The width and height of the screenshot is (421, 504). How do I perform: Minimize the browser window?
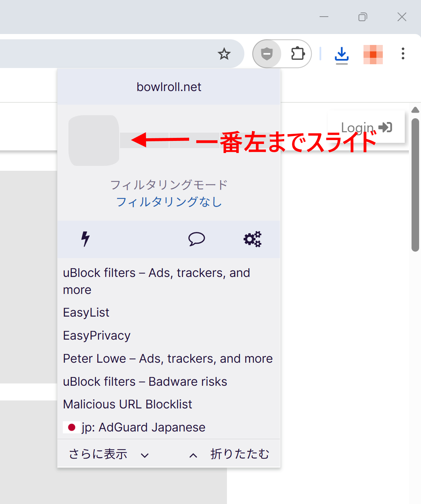click(x=324, y=17)
